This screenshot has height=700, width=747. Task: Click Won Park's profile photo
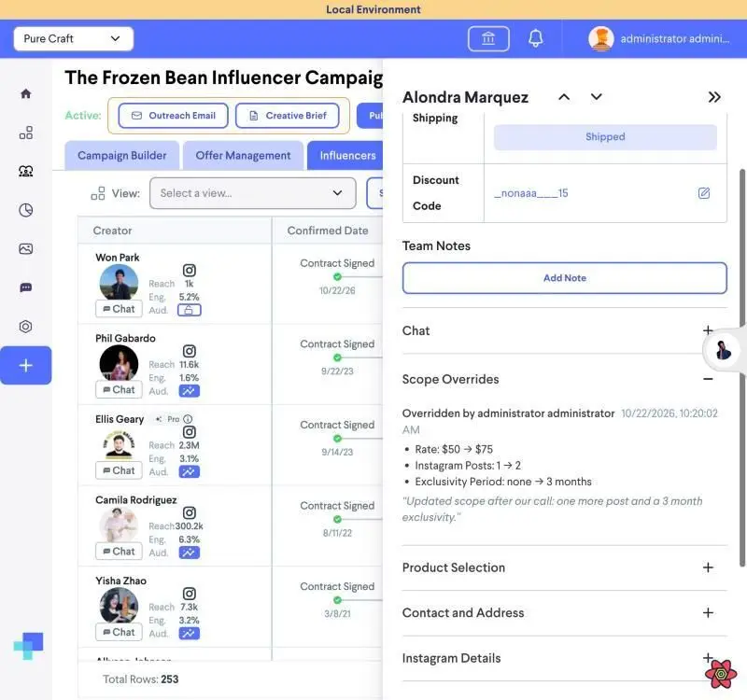pyautogui.click(x=119, y=283)
